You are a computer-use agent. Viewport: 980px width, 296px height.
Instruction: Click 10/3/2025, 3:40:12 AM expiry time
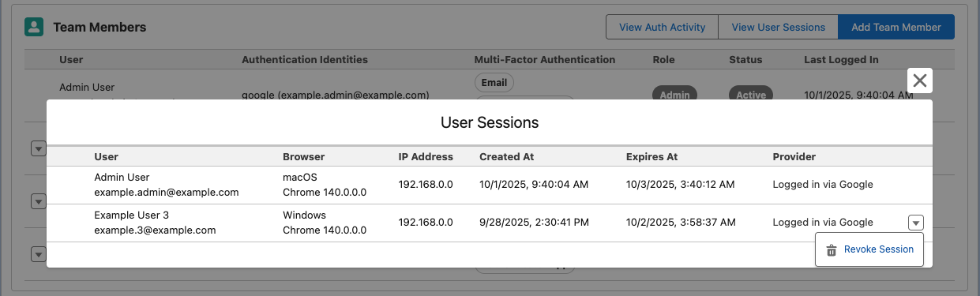pyautogui.click(x=681, y=185)
